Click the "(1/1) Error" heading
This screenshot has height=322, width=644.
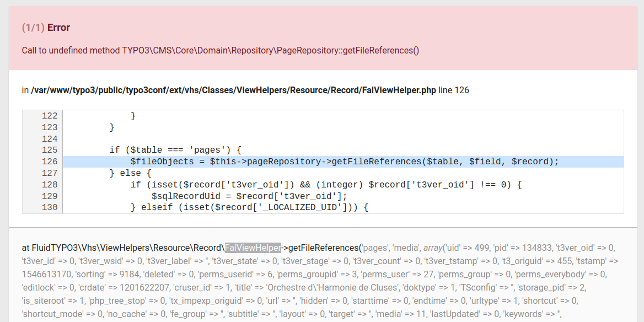coord(46,28)
